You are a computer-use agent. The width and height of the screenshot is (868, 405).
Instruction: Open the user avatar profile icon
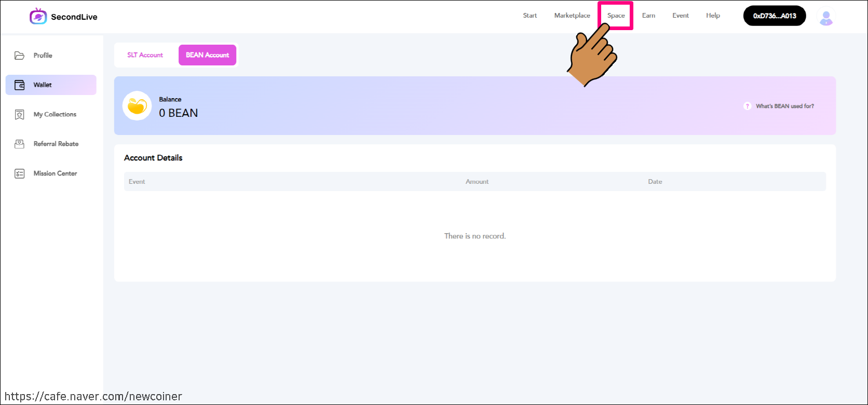click(x=825, y=17)
